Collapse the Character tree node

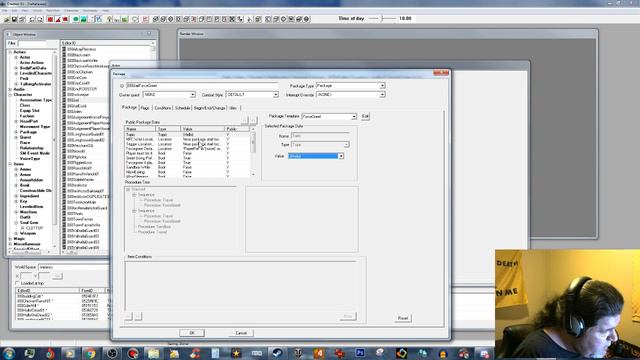click(x=11, y=94)
